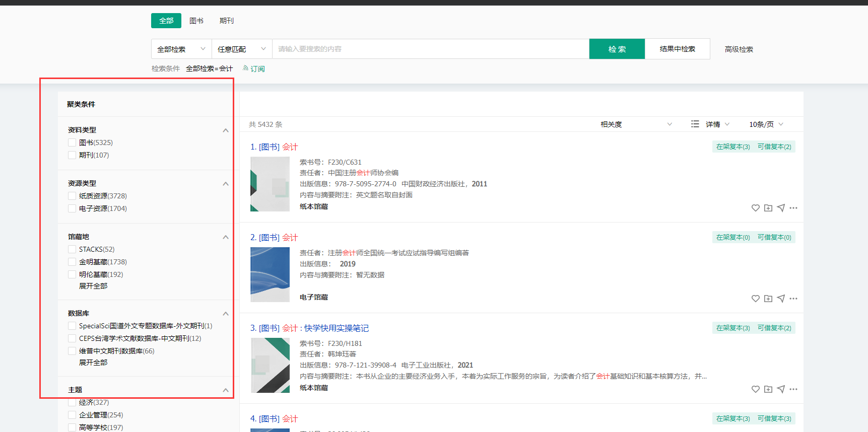868x432 pixels.
Task: Click the search keyword input field
Action: click(x=430, y=49)
